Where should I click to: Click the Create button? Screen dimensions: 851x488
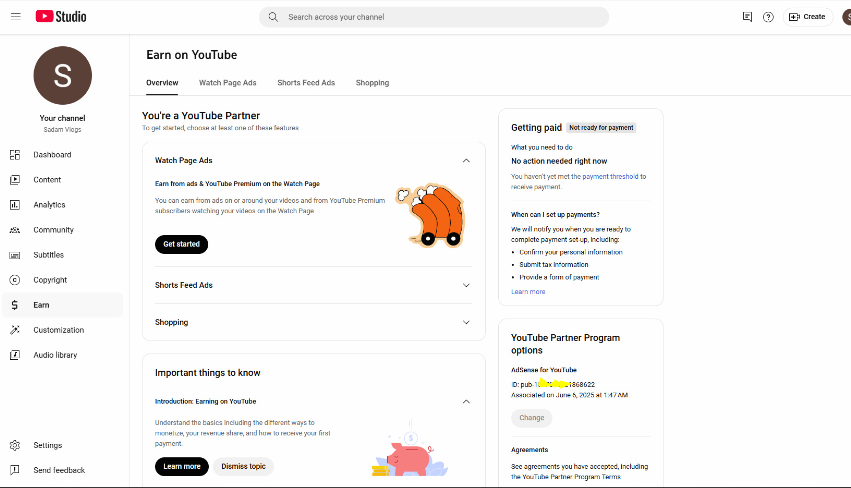coord(808,17)
